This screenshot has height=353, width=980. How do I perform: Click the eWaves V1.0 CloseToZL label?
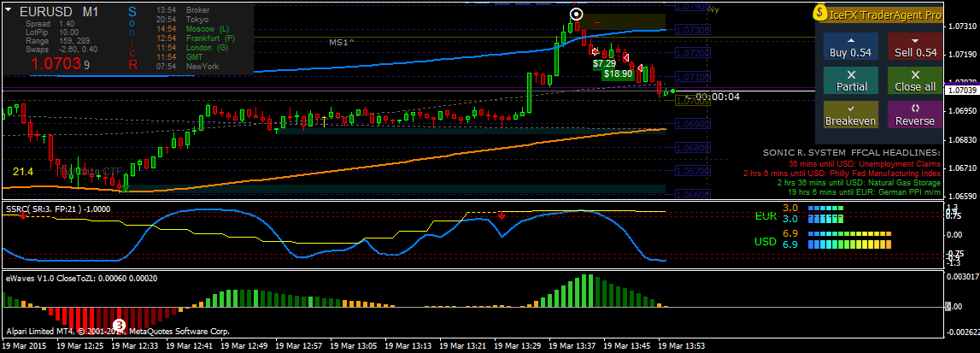81,278
